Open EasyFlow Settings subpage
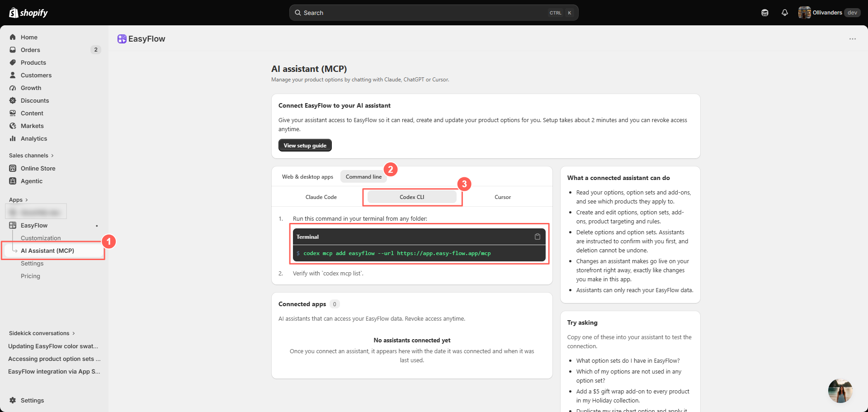The height and width of the screenshot is (412, 868). pyautogui.click(x=32, y=263)
